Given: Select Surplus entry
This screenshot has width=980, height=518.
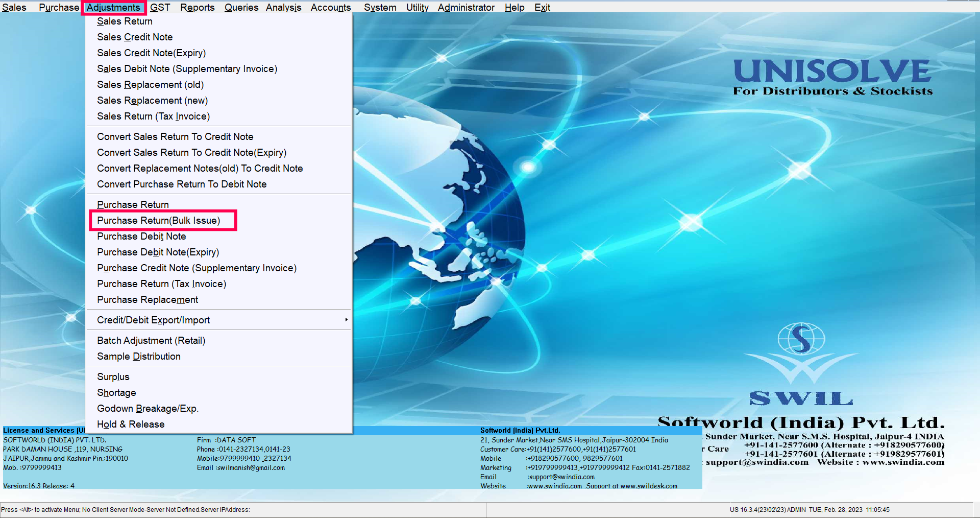Looking at the screenshot, I should 219,377.
